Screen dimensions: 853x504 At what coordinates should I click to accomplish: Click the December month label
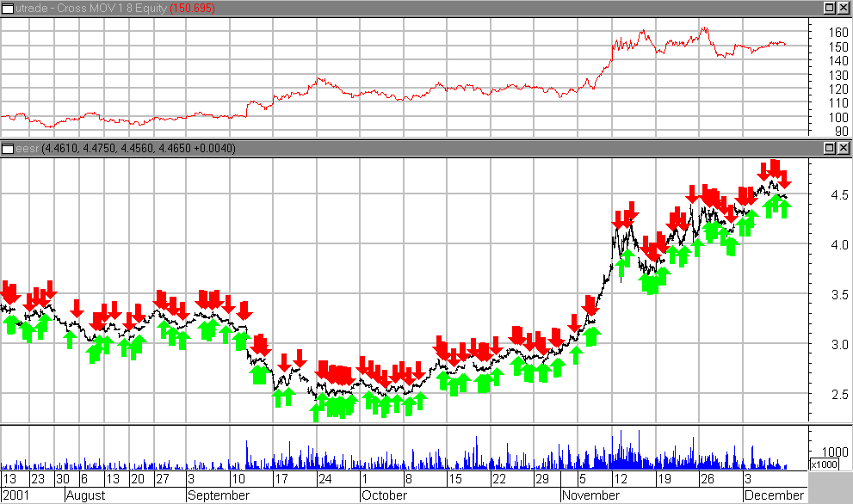(774, 495)
